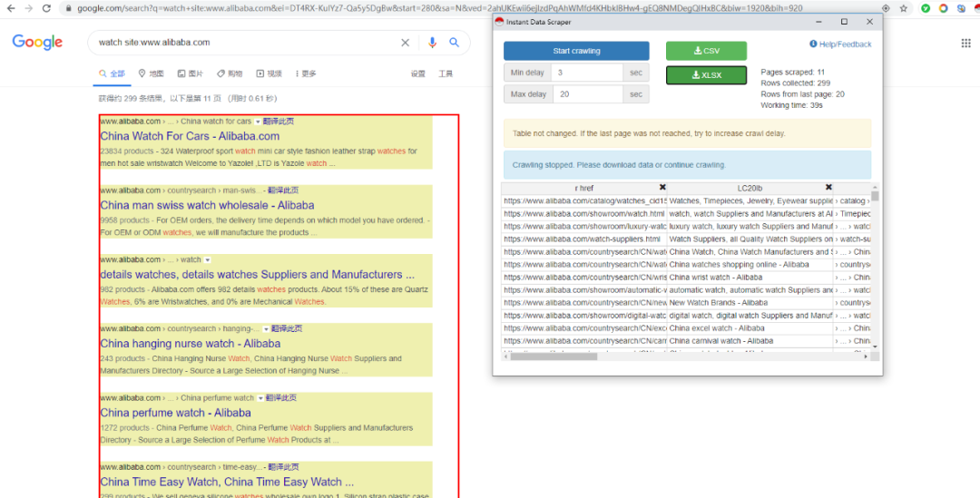Screen dimensions: 980x498
Task: Expand dropdown arrow beside the 'hanging-...' breadcrumb
Action: click(x=266, y=329)
